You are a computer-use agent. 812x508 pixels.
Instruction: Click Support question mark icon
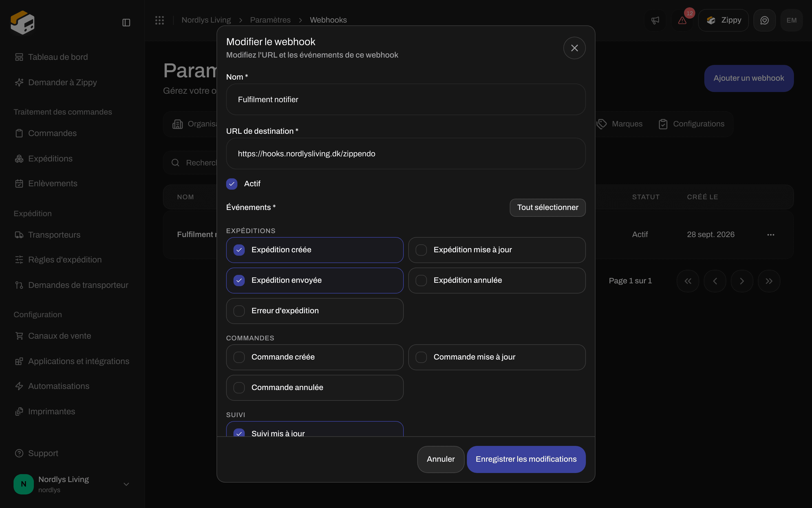click(19, 453)
